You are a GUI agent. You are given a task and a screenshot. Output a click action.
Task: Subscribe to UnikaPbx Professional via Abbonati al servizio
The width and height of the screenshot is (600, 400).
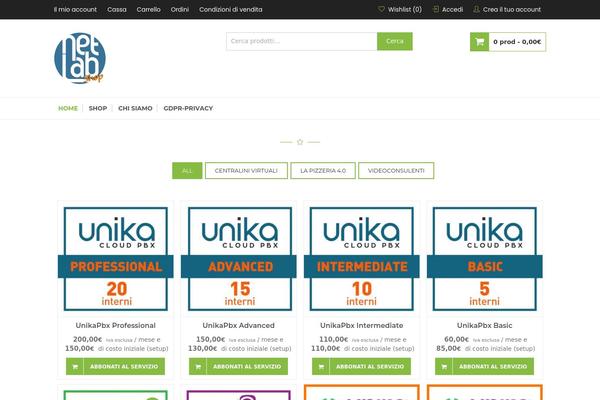click(116, 366)
